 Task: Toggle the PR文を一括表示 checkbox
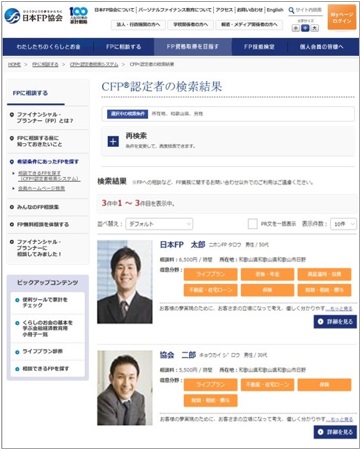tap(253, 224)
